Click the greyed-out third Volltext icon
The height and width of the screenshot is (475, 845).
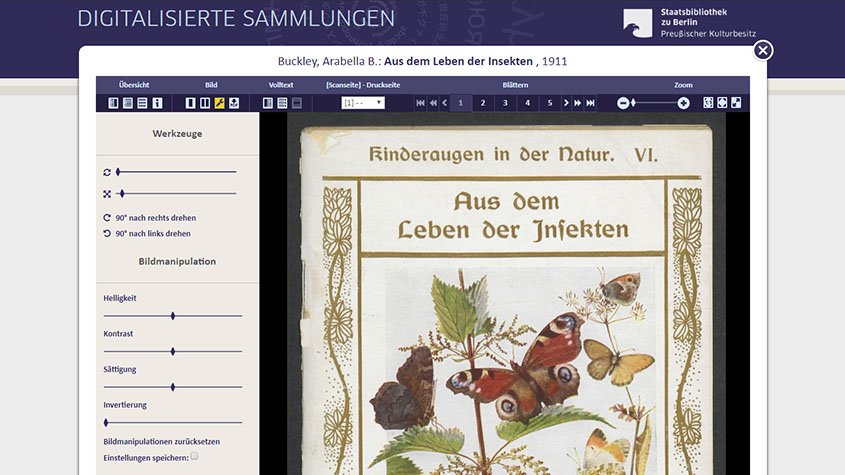pos(297,103)
